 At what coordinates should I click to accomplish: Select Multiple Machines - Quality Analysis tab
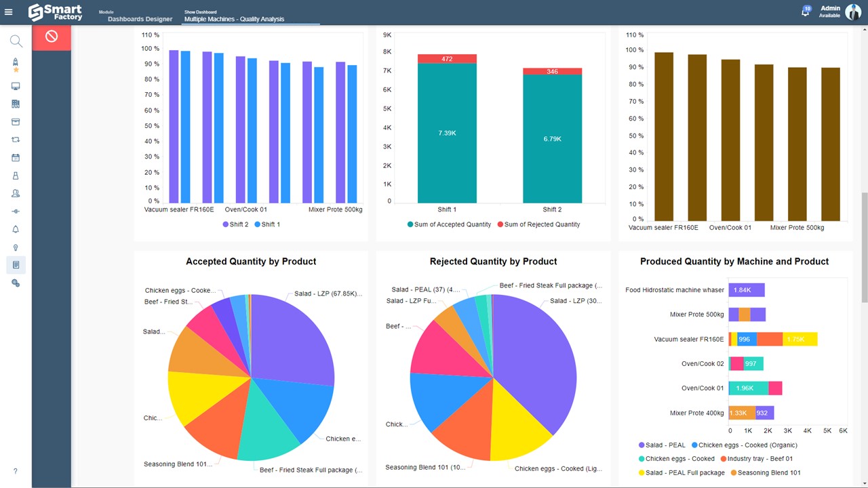235,19
